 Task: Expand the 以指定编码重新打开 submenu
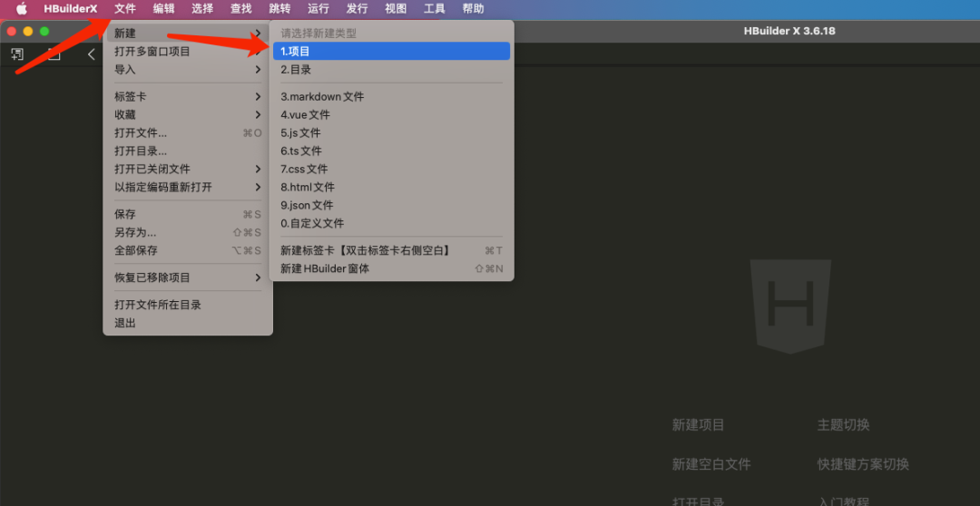188,188
